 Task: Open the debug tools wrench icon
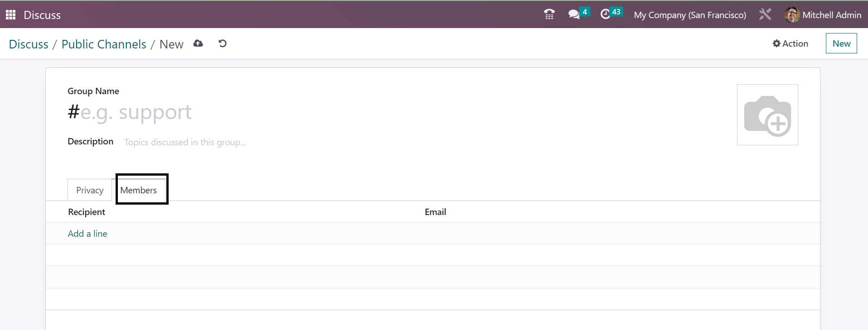[765, 14]
